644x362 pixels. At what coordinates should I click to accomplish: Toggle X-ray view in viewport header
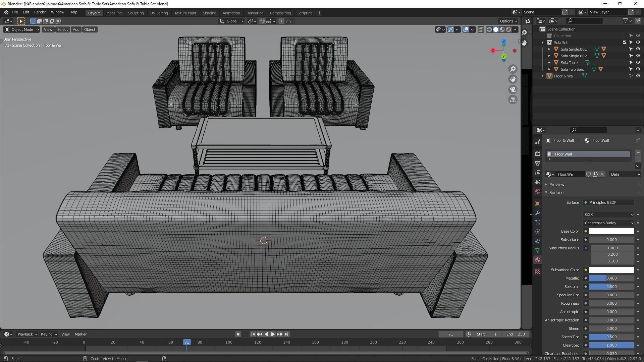[x=481, y=29]
